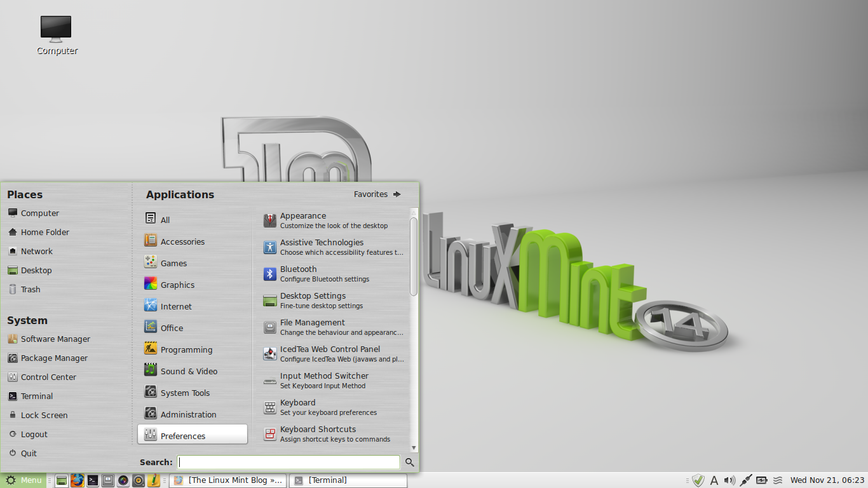The width and height of the screenshot is (868, 488).
Task: Open the terminal launcher in the panel
Action: click(93, 480)
